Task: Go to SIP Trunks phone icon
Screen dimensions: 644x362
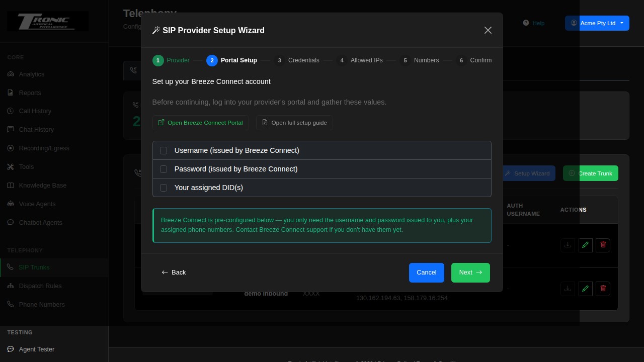Action: click(x=11, y=267)
